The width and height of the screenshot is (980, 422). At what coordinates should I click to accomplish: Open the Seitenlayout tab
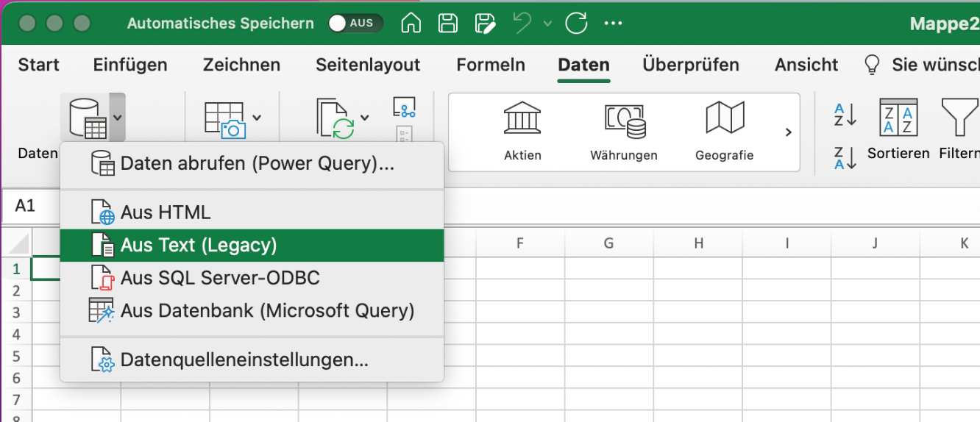(368, 65)
